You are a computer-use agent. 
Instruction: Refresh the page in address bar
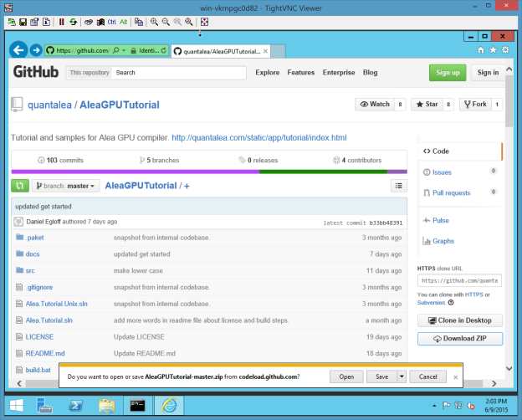[x=164, y=50]
